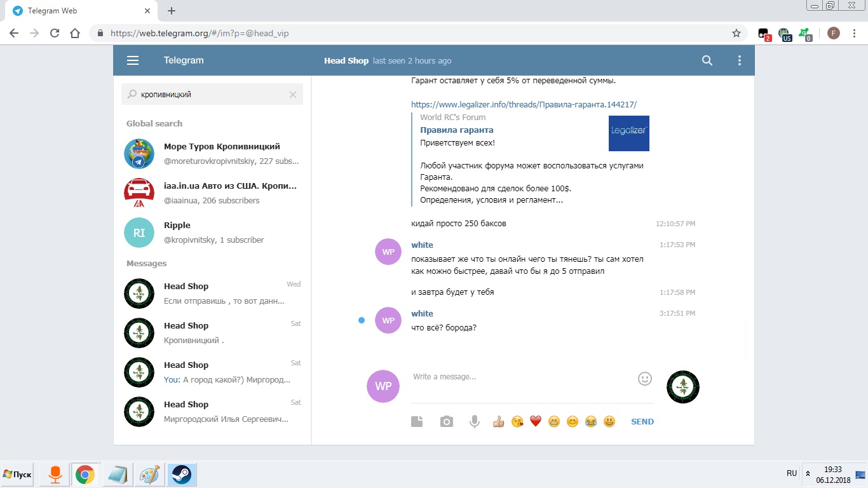This screenshot has width=868, height=488.
Task: Attach a file to the message
Action: [417, 421]
